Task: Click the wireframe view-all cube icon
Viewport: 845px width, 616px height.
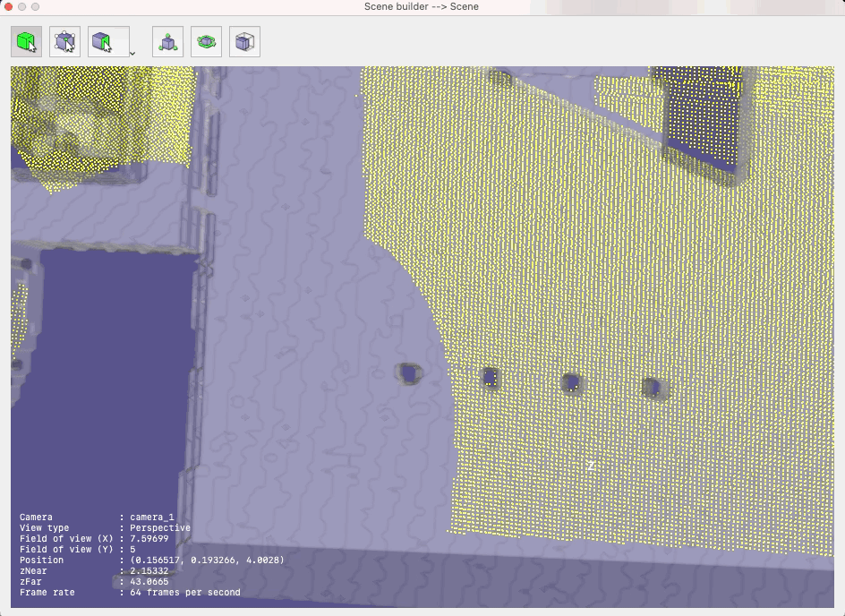Action: click(243, 40)
